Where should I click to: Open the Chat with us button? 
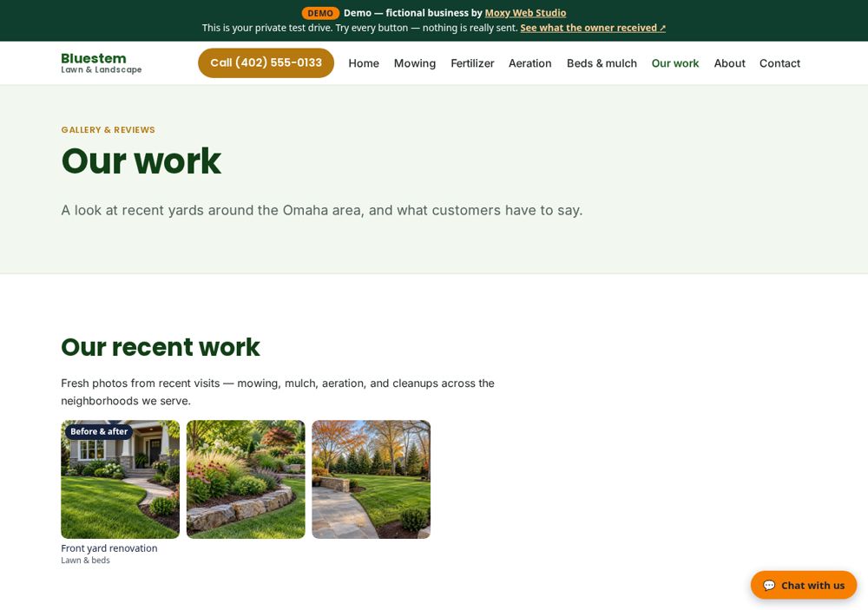(x=803, y=585)
